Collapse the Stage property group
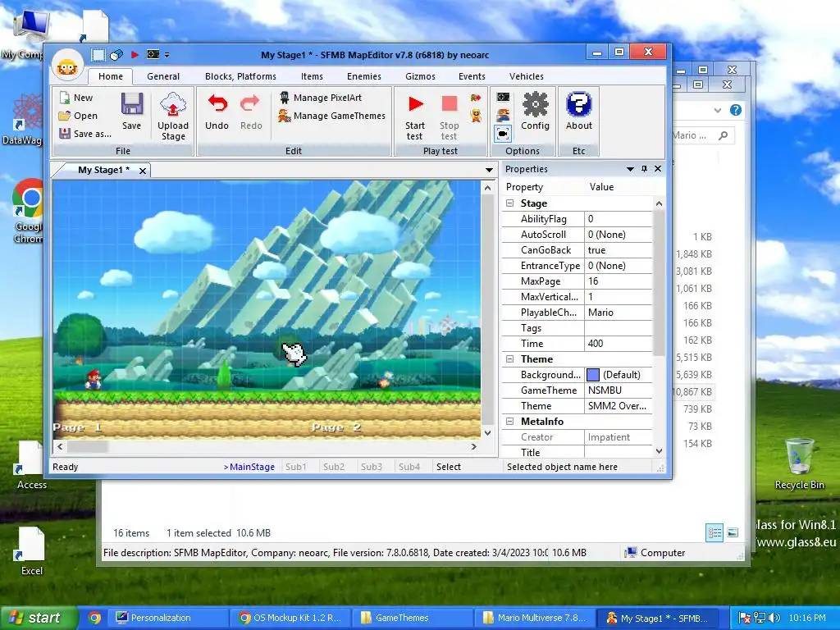840x630 pixels. point(509,203)
